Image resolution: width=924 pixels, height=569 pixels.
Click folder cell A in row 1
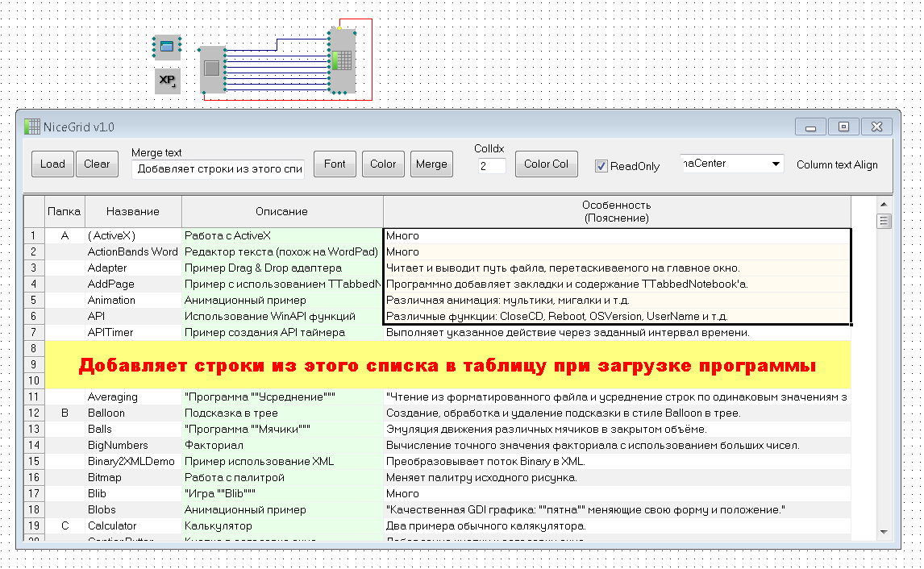pyautogui.click(x=65, y=235)
